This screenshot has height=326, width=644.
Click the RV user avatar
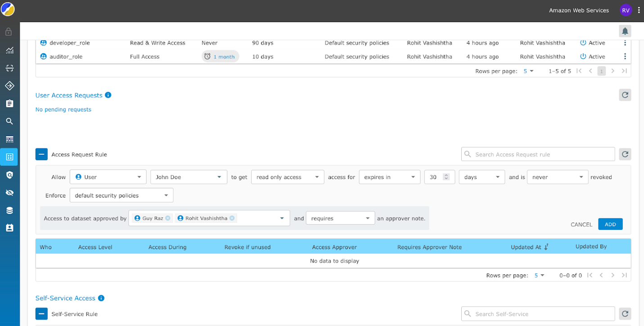point(626,10)
